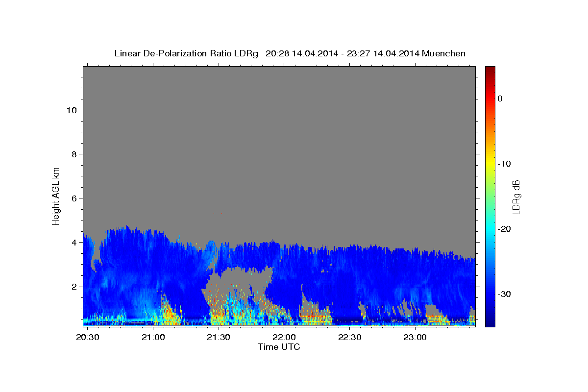This screenshot has height=392, width=588.
Task: Click the 20:30 time tick label
Action: [88, 338]
